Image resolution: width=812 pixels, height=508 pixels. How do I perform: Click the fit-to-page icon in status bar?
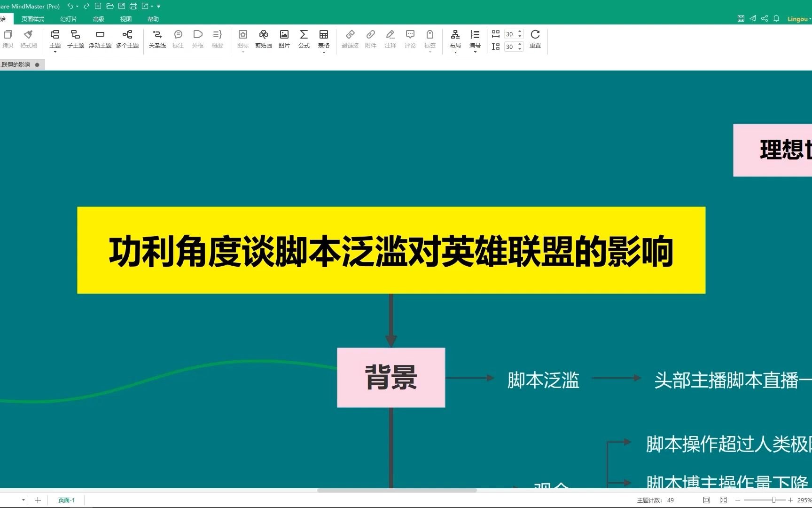tap(707, 500)
